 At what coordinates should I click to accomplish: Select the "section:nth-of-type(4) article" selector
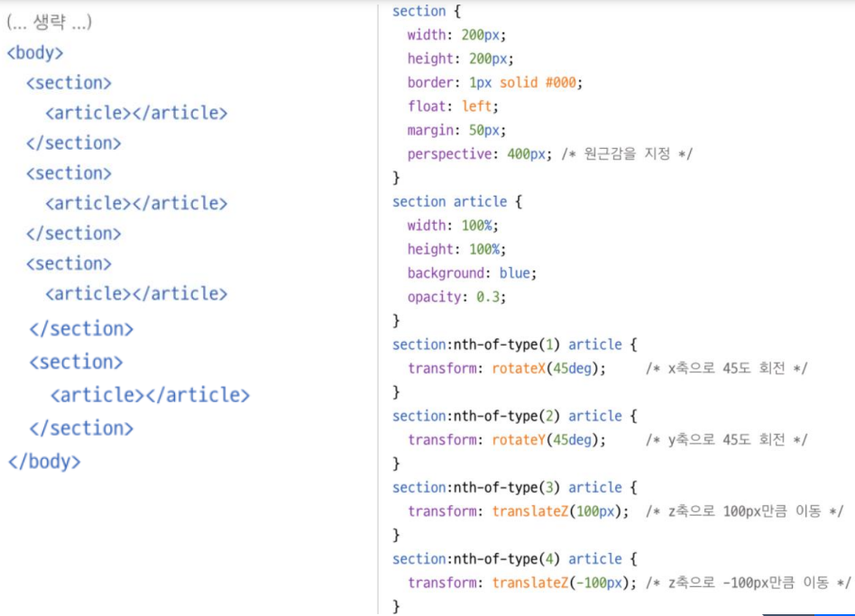point(507,559)
